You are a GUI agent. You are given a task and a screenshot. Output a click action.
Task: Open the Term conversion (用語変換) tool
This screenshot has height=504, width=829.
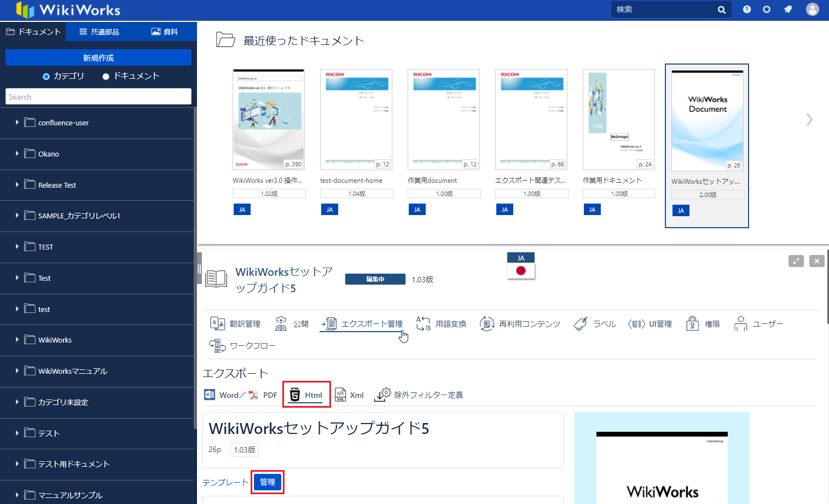[441, 324]
